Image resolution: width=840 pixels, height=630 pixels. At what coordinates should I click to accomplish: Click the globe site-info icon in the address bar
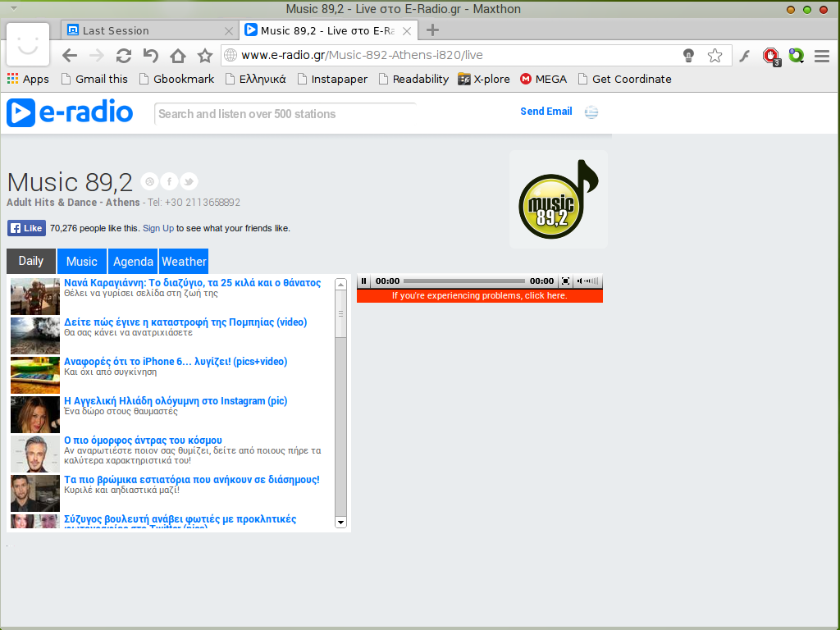pos(231,55)
